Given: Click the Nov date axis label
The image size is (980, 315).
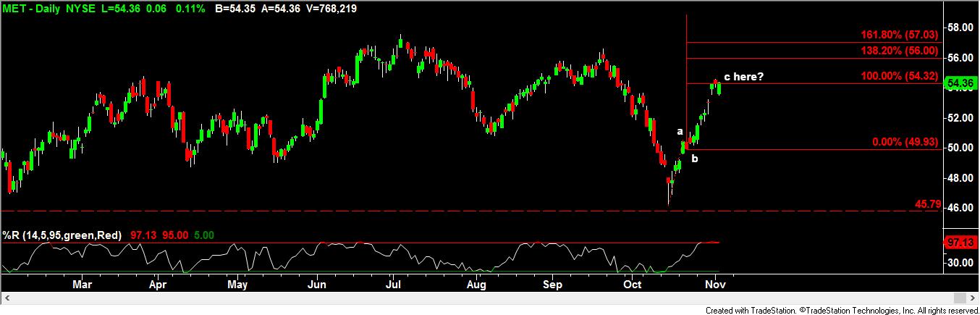Looking at the screenshot, I should (715, 285).
